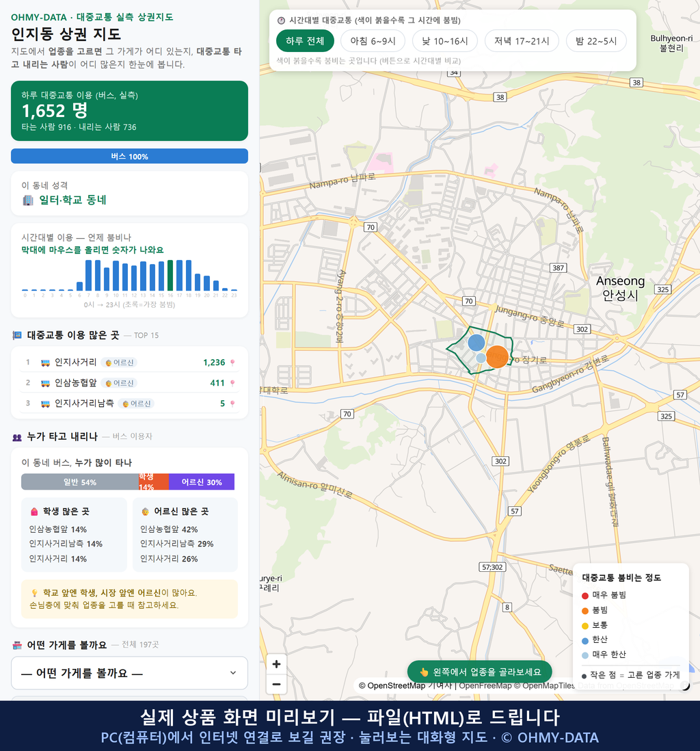Click the red 매우 붐빔 legend dot

pyautogui.click(x=584, y=595)
